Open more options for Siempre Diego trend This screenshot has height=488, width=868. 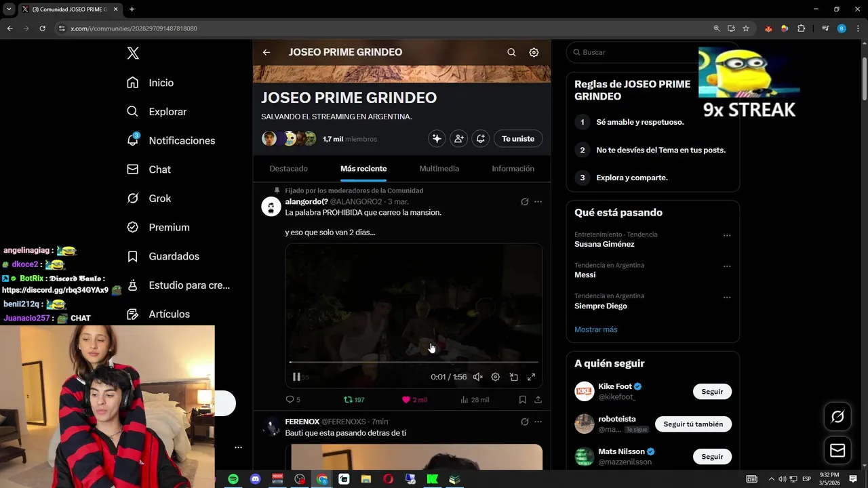point(727,297)
